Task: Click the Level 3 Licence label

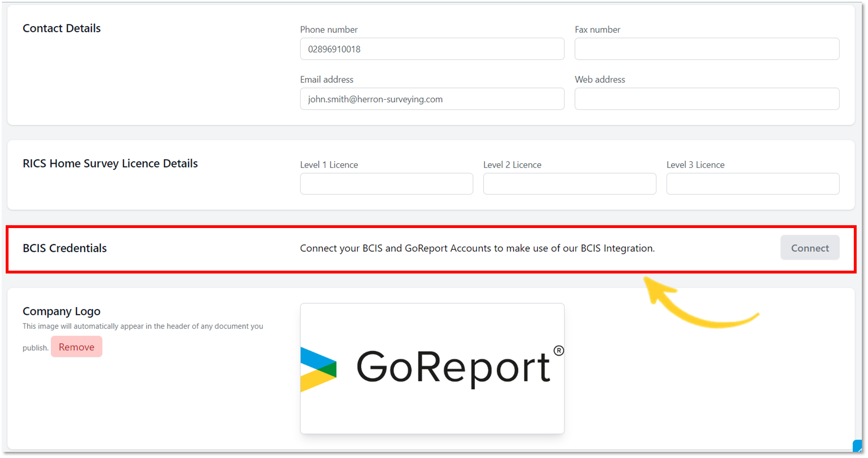Action: pyautogui.click(x=696, y=165)
